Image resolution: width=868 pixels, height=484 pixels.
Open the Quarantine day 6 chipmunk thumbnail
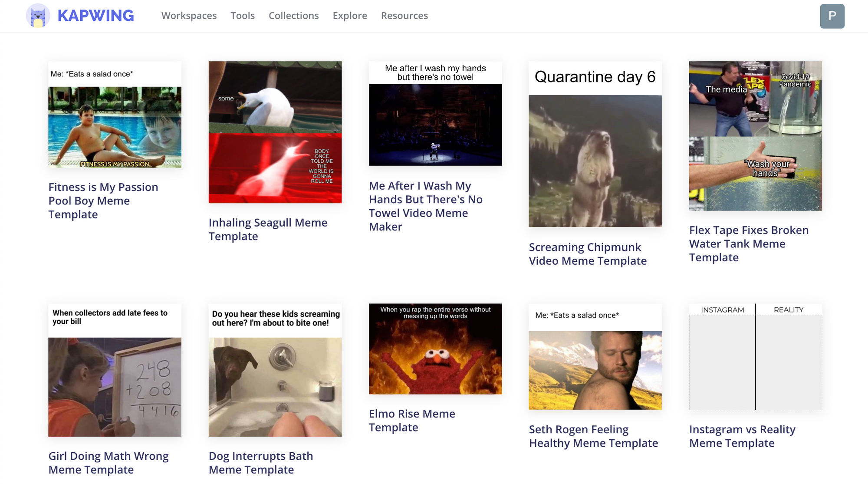(595, 144)
